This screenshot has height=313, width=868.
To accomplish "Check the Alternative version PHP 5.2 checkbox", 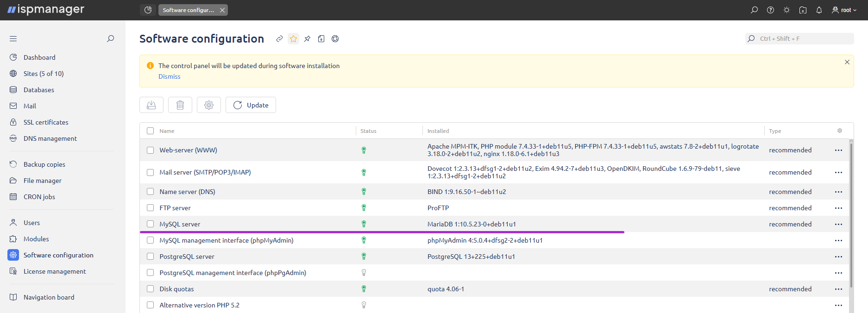I will tap(150, 305).
